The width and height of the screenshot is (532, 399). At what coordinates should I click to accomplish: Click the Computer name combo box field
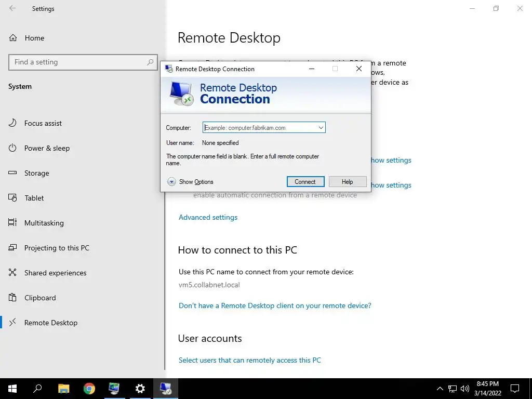tap(264, 128)
